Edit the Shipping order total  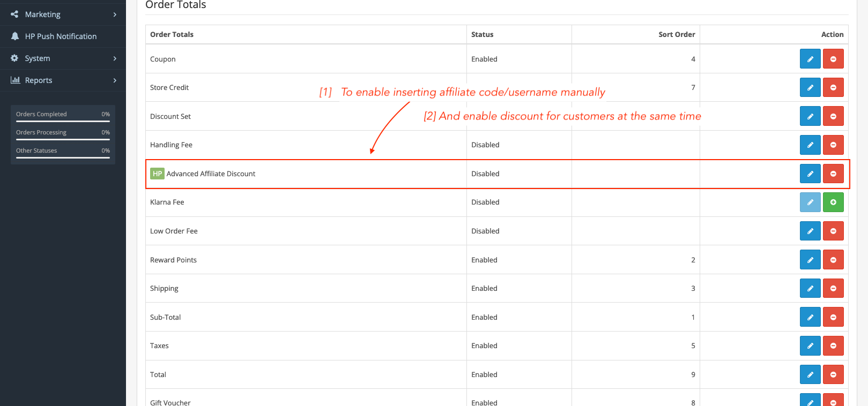pyautogui.click(x=810, y=288)
